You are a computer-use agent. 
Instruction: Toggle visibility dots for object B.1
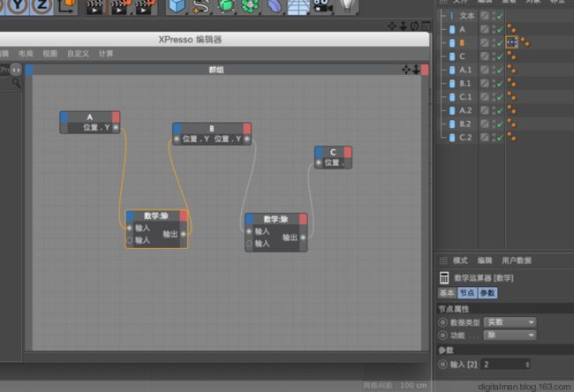(494, 84)
